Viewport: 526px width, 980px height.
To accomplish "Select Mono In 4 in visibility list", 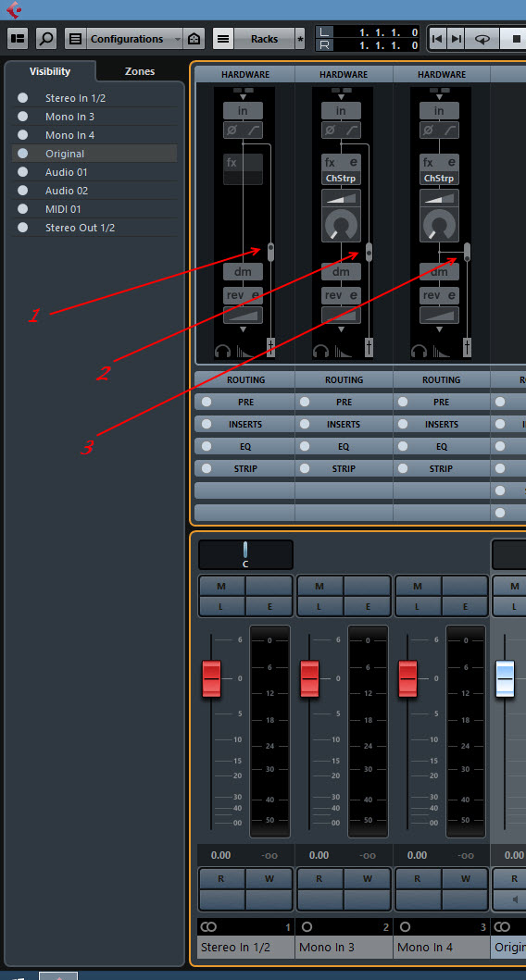I will pyautogui.click(x=94, y=135).
